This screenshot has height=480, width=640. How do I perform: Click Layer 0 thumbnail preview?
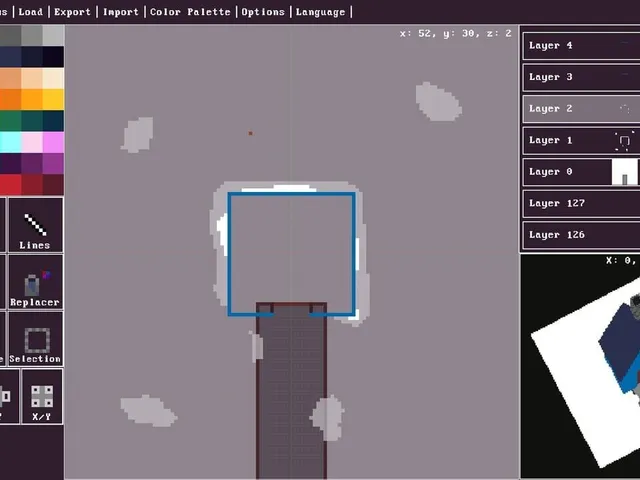click(625, 172)
